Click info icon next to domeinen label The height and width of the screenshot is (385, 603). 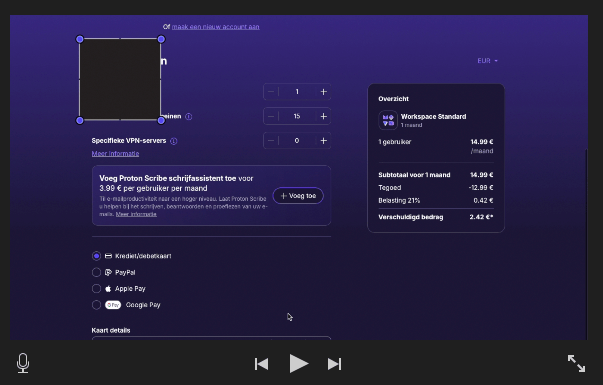188,117
